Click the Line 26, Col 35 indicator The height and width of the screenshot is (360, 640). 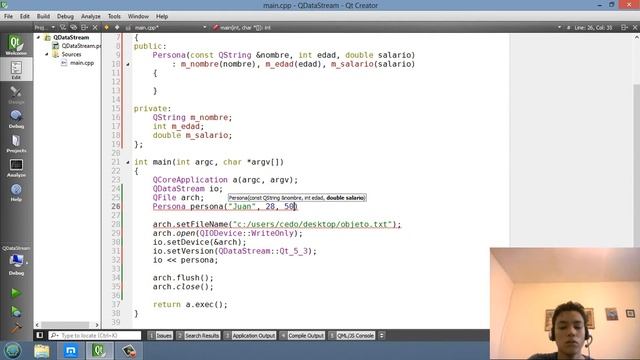click(593, 27)
